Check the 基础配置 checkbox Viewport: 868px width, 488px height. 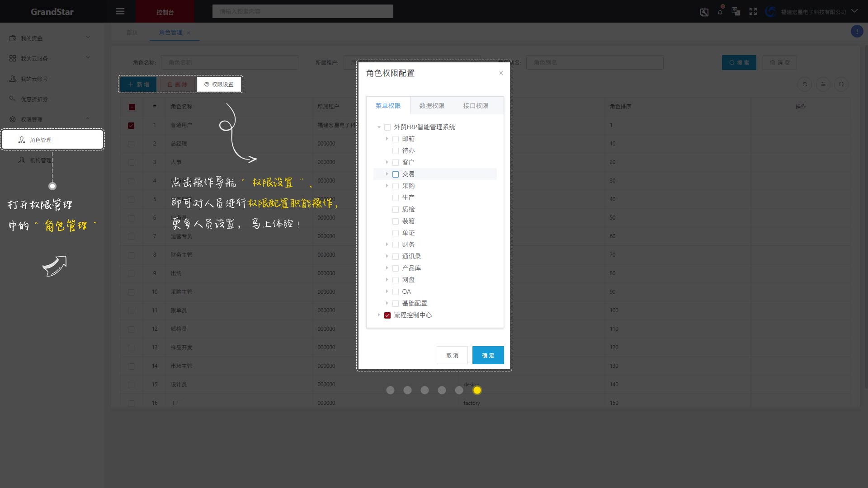point(396,304)
